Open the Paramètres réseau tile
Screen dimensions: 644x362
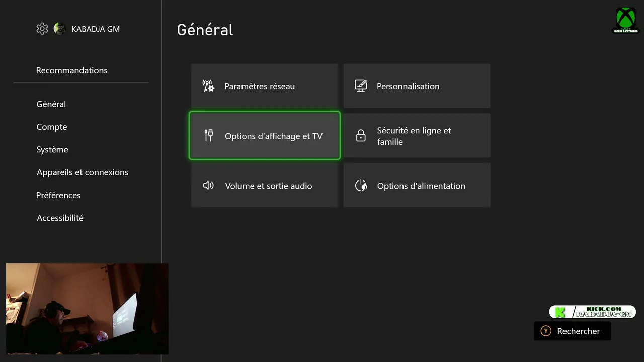coord(264,86)
